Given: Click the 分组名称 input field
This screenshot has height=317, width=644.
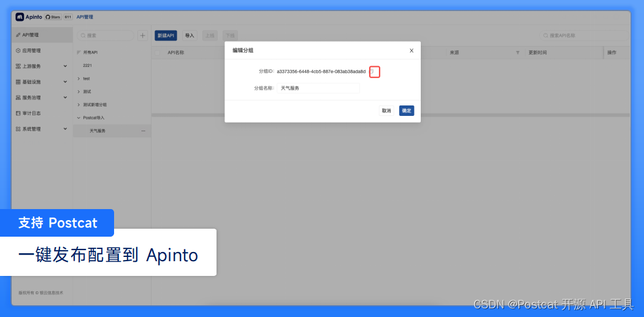Looking at the screenshot, I should pyautogui.click(x=318, y=88).
